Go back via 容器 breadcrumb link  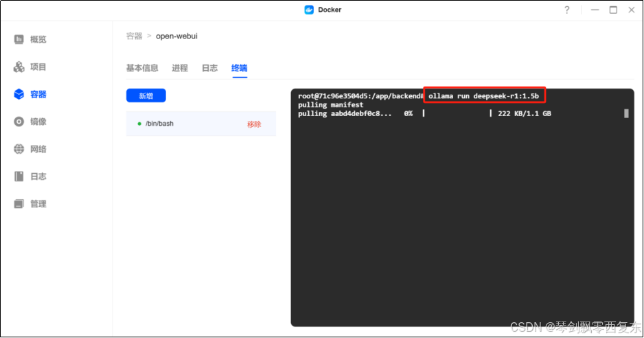[x=134, y=36]
